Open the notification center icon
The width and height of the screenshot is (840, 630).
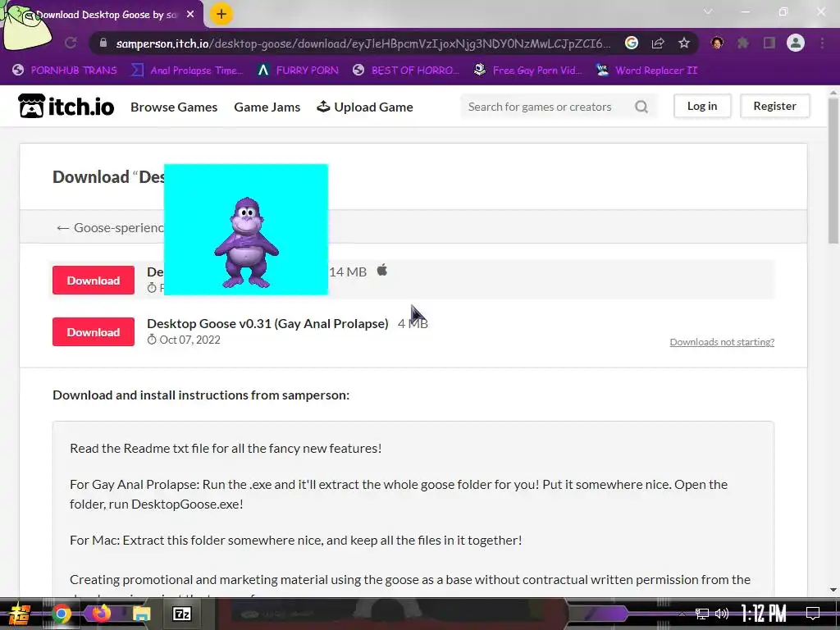(x=813, y=614)
